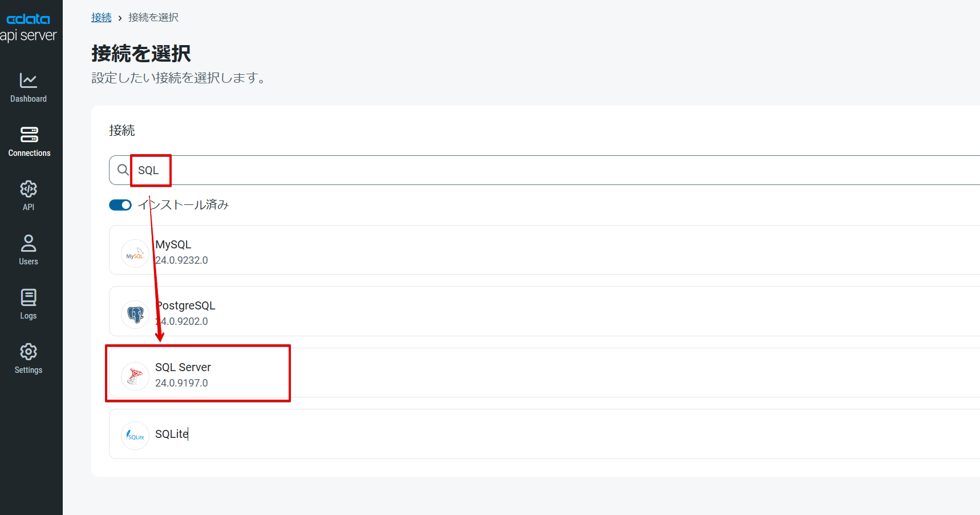Screen dimensions: 980x515
Task: Open the Connections server icon
Action: (29, 135)
